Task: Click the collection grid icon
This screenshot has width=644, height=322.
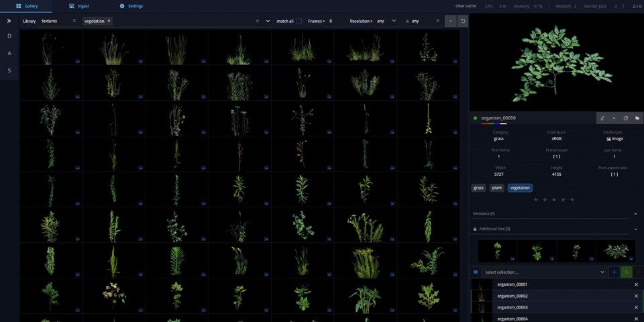Action: point(476,272)
